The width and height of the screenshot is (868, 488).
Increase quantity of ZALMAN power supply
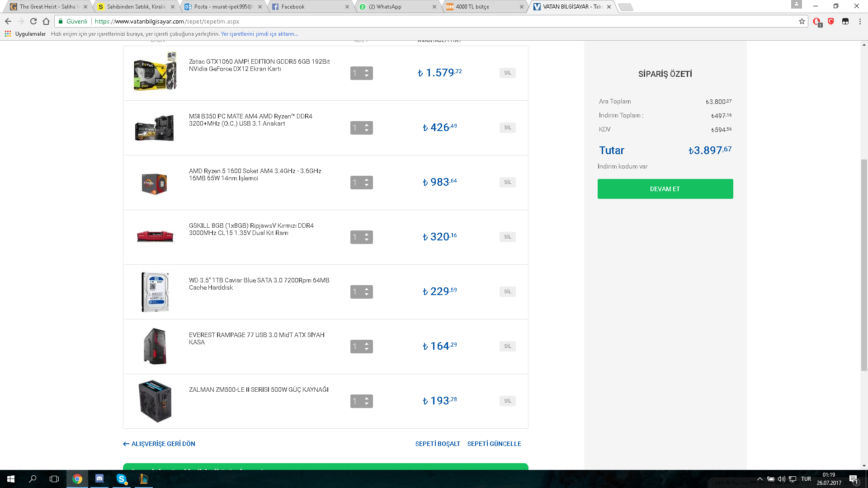coord(367,398)
